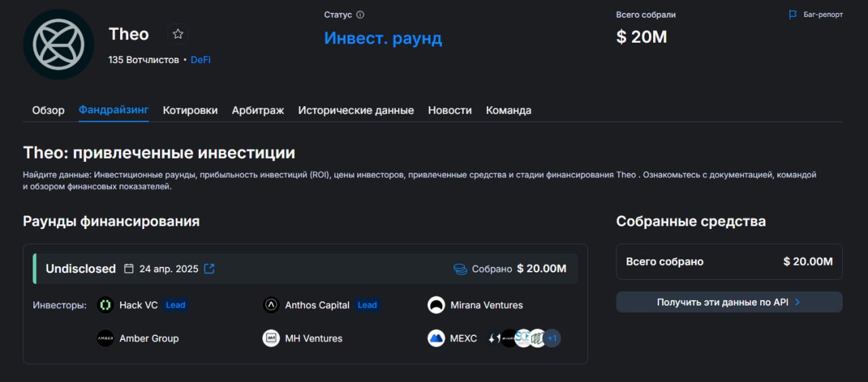Click the status info icon
868x382 pixels.
(x=360, y=15)
